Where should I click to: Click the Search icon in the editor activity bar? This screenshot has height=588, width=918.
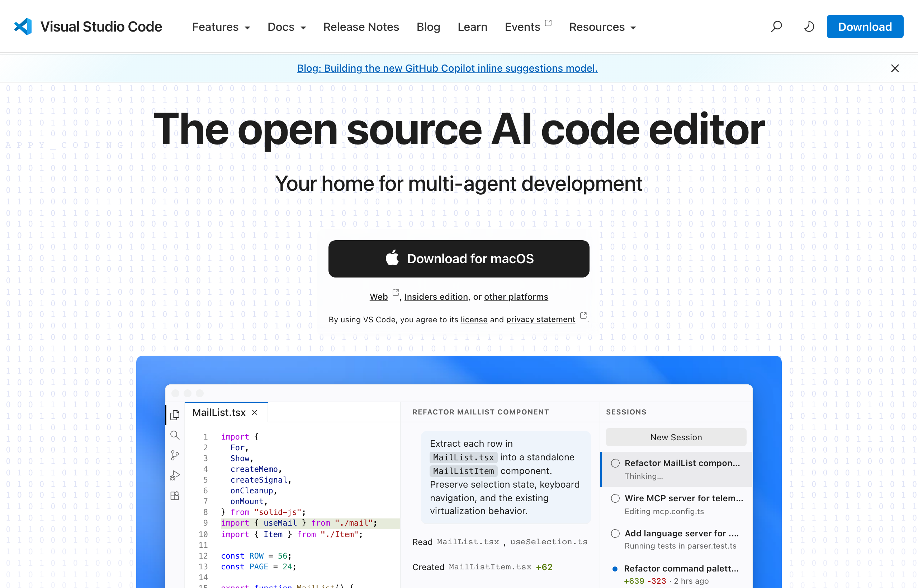tap(175, 435)
